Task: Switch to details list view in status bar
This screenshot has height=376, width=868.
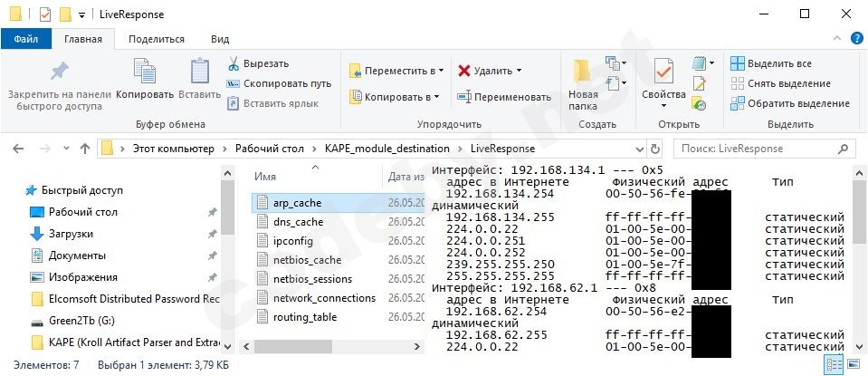Action: tap(833, 365)
